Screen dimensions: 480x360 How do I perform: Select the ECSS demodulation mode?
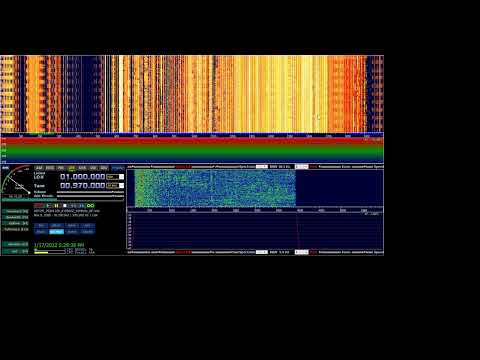pyautogui.click(x=50, y=168)
